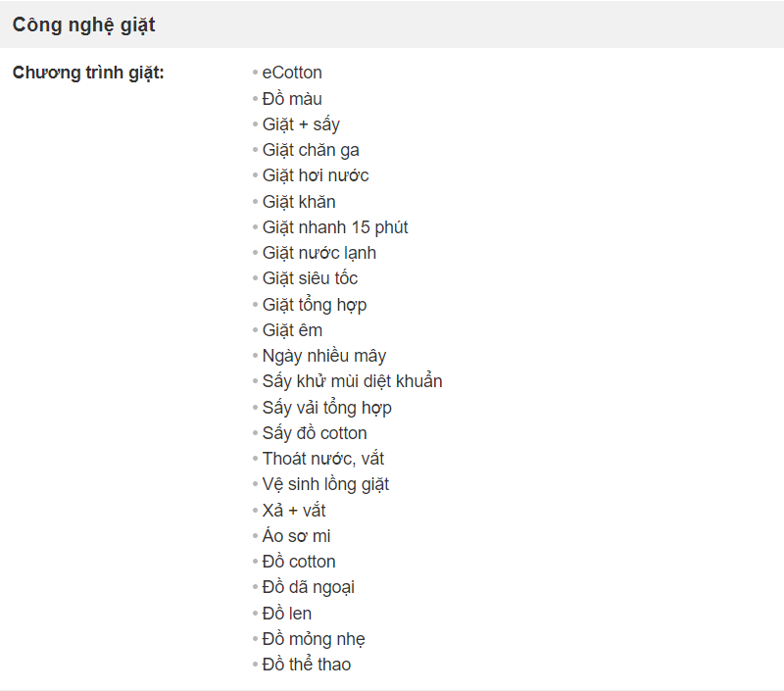Select the Xả + vắt entry

coord(294,510)
